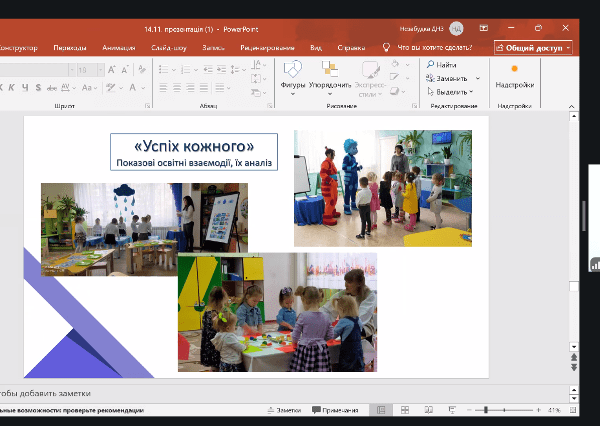Select the photo with costumed characters
600x426 pixels.
[x=383, y=188]
